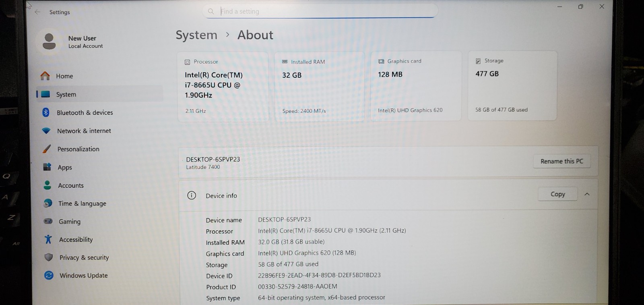Click the Privacy shield icon
The image size is (644, 305).
click(49, 257)
